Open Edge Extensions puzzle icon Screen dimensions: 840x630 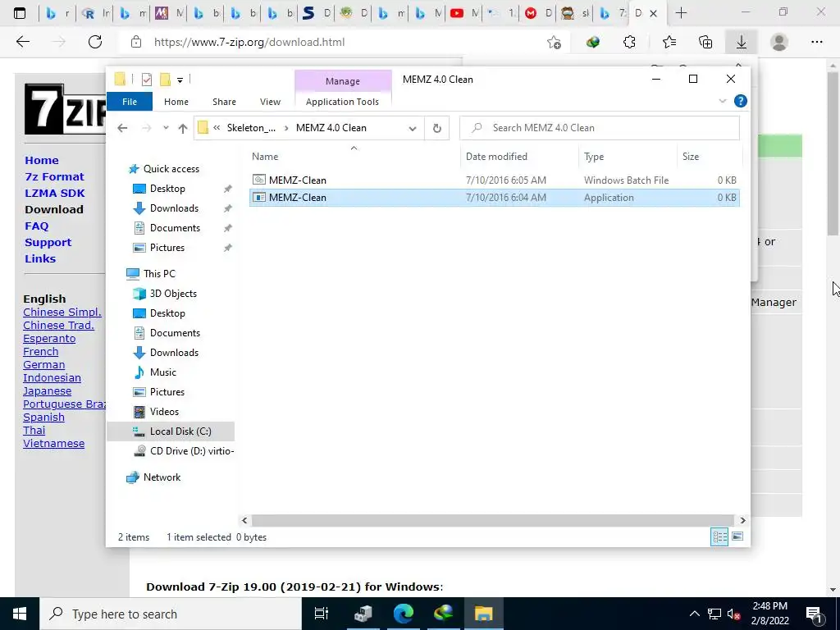(x=629, y=42)
